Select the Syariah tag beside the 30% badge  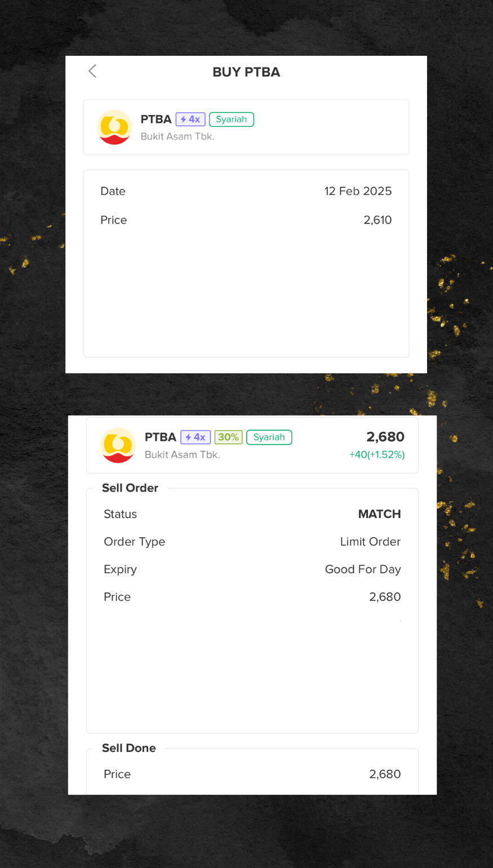point(269,437)
